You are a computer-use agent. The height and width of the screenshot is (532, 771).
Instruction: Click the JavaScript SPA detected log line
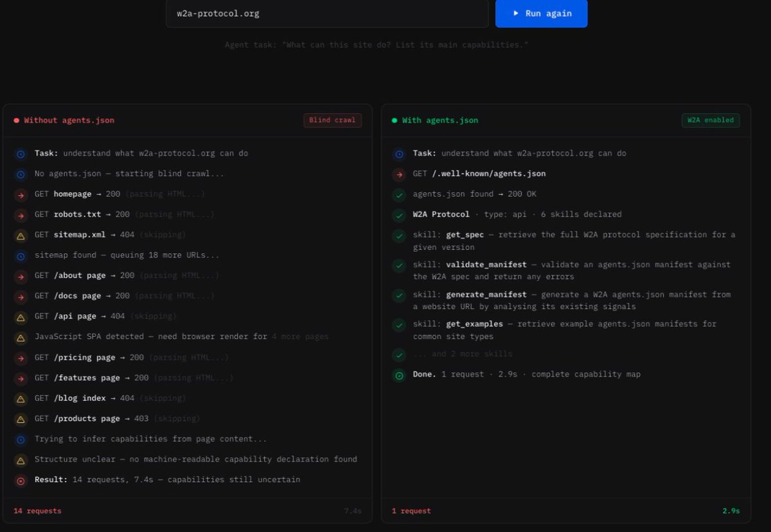click(x=181, y=337)
